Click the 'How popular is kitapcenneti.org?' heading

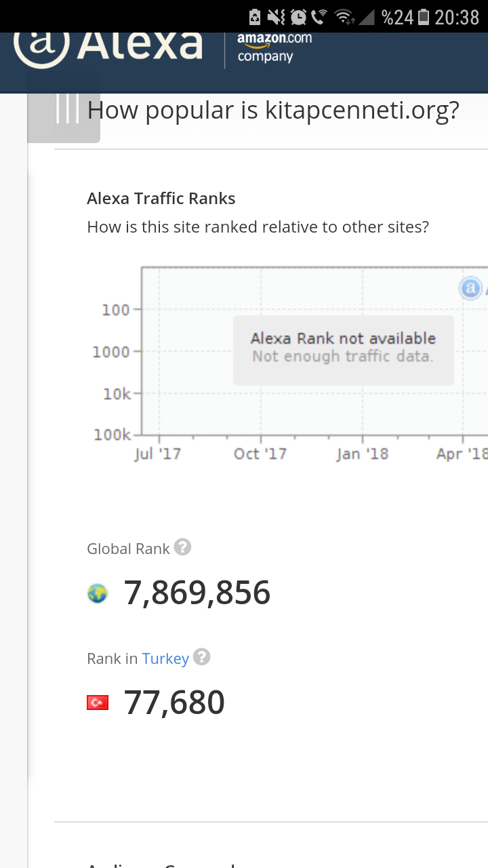273,111
